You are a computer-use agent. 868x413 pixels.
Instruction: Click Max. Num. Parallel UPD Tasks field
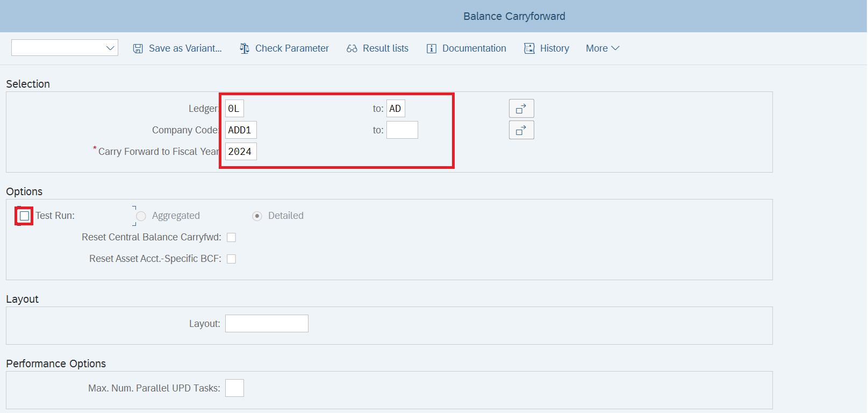coord(234,388)
